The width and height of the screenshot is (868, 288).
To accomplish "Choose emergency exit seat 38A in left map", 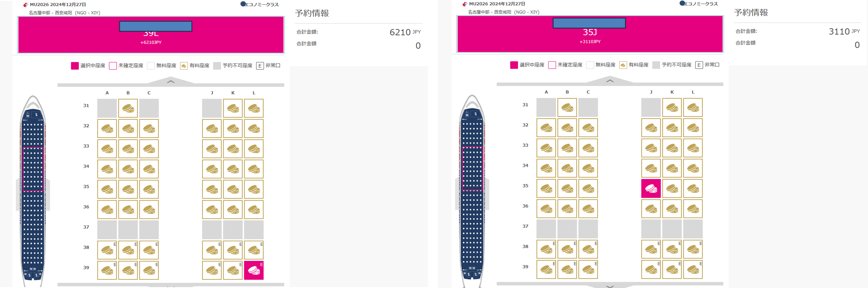I will [x=107, y=250].
